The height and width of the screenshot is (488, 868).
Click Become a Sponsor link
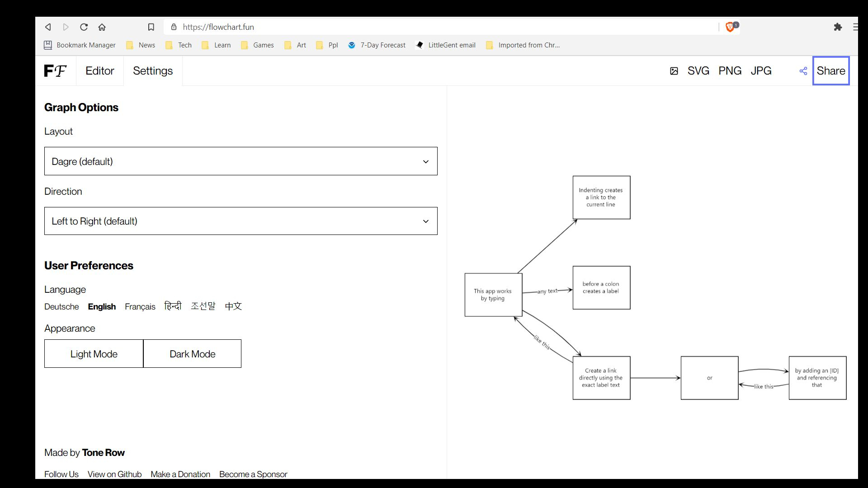coord(253,474)
